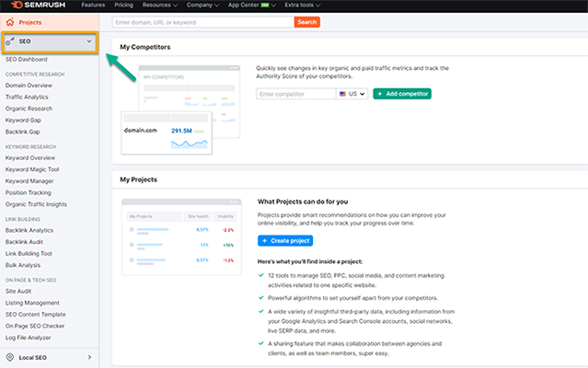This screenshot has height=368, width=588.
Task: Open the Resources dropdown menu
Action: click(x=160, y=5)
